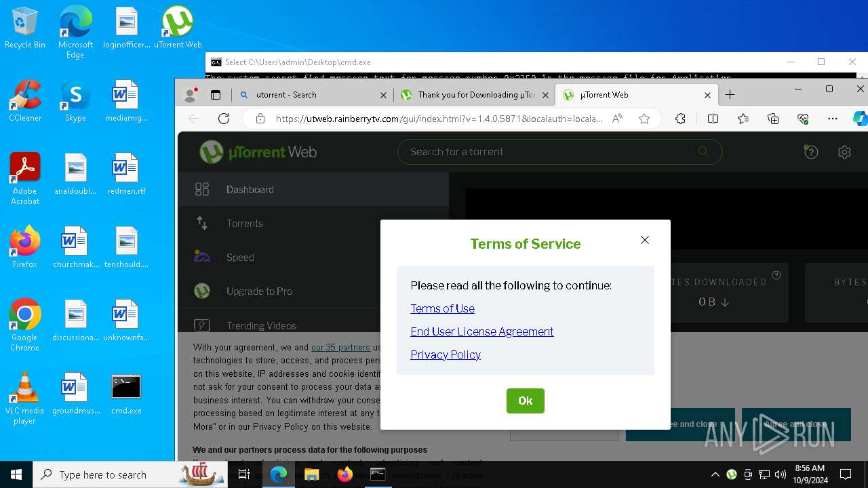The height and width of the screenshot is (488, 868).
Task: Show hidden system tray icons
Action: [x=715, y=474]
